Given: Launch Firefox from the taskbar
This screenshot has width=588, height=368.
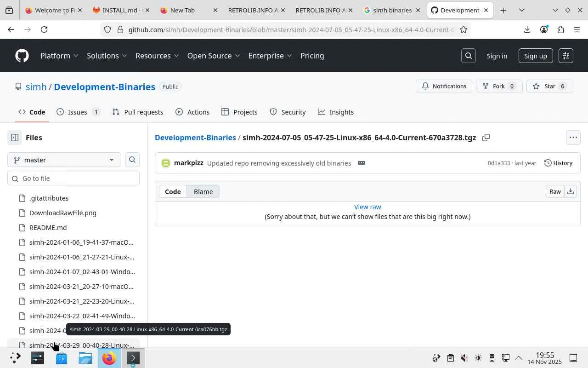Looking at the screenshot, I should tap(109, 358).
